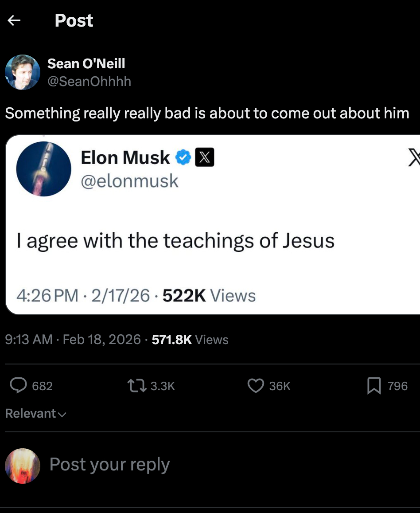420x513 pixels.
Task: Open the @elonmusk handle in quoted tweet
Action: [129, 181]
